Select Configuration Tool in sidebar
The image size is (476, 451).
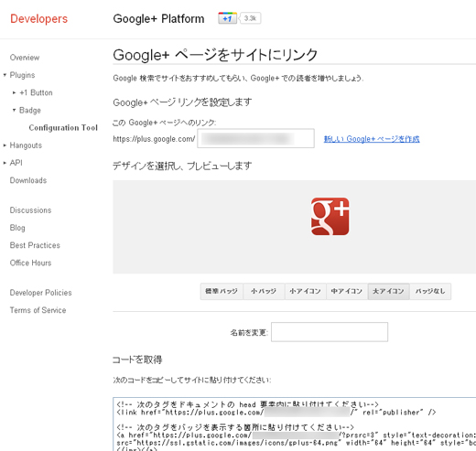63,127
